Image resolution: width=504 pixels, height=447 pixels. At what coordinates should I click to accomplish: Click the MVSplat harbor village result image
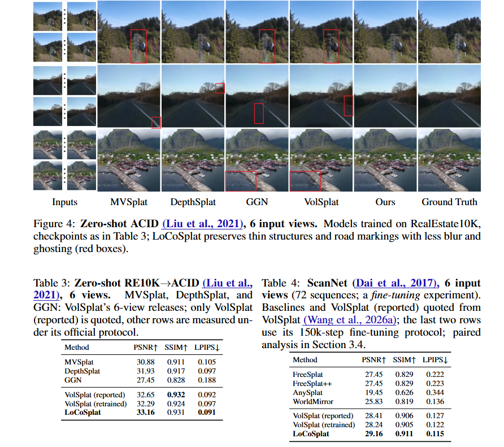click(x=129, y=160)
